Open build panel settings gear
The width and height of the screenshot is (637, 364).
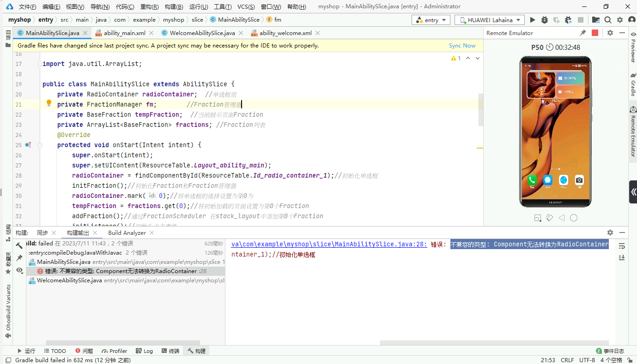tap(610, 233)
